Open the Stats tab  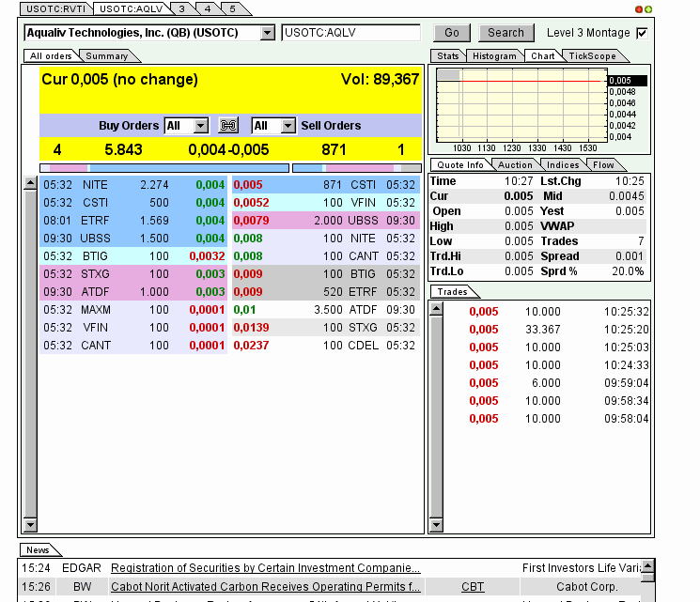[x=448, y=56]
